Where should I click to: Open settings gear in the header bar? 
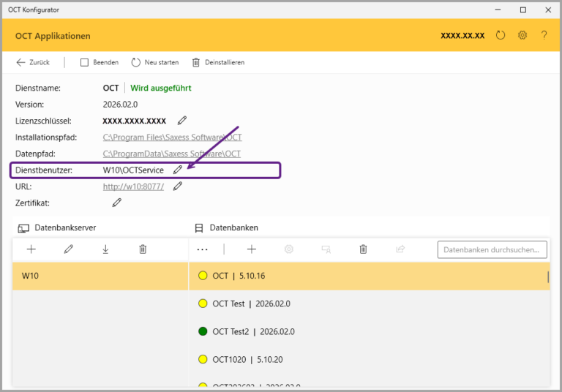pos(522,35)
